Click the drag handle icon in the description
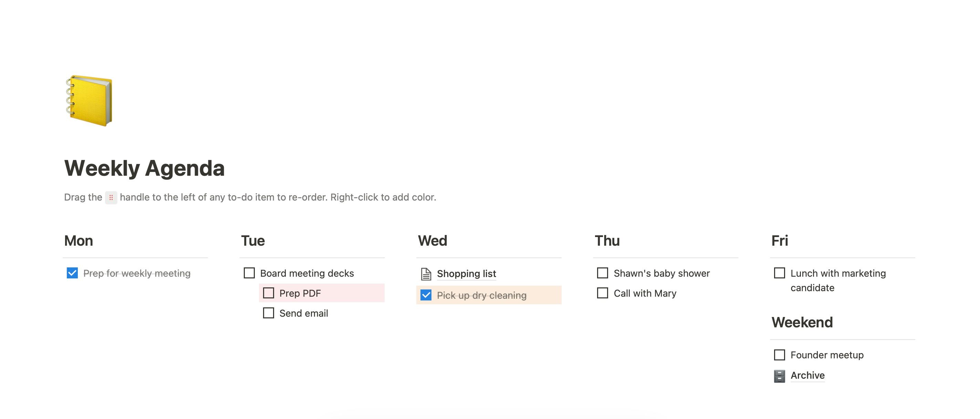 pos(111,197)
